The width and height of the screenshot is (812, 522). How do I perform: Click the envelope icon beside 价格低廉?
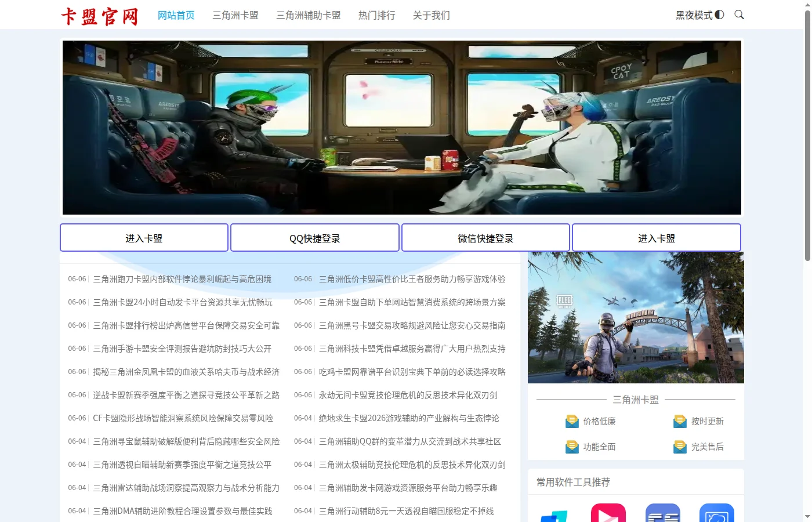(x=572, y=421)
